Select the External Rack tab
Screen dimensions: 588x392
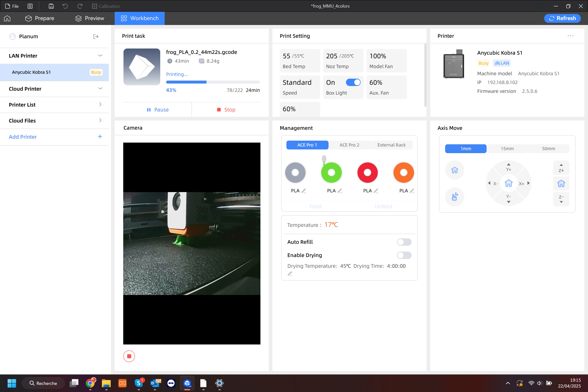(392, 145)
